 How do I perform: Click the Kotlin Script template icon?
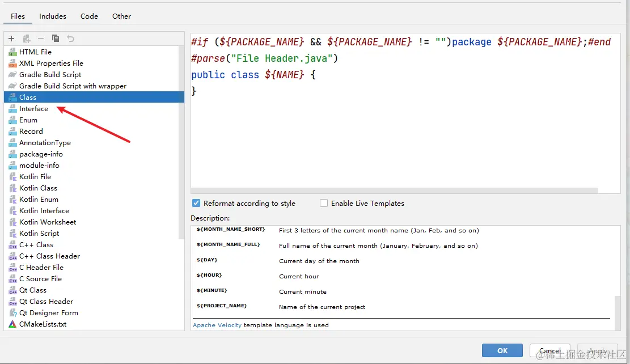click(x=12, y=234)
